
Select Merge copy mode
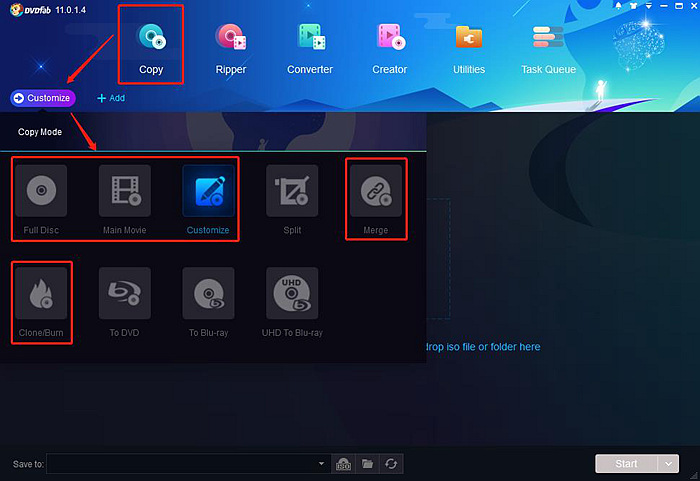click(x=376, y=200)
